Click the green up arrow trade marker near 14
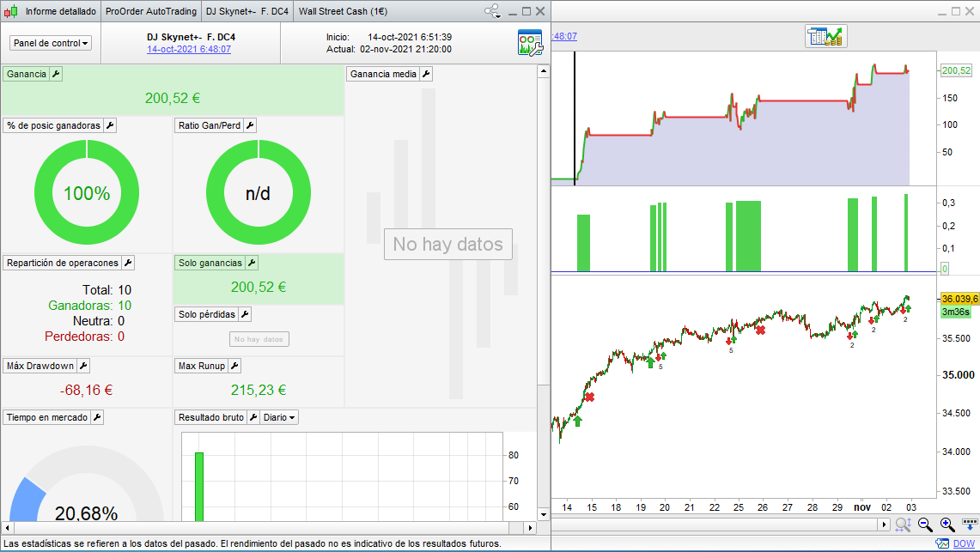 [x=577, y=421]
